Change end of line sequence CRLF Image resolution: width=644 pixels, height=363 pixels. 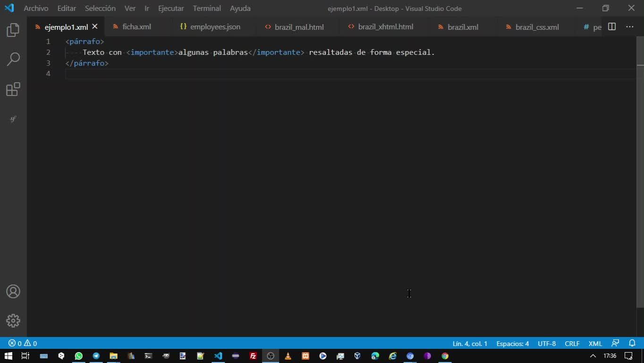[x=572, y=344]
